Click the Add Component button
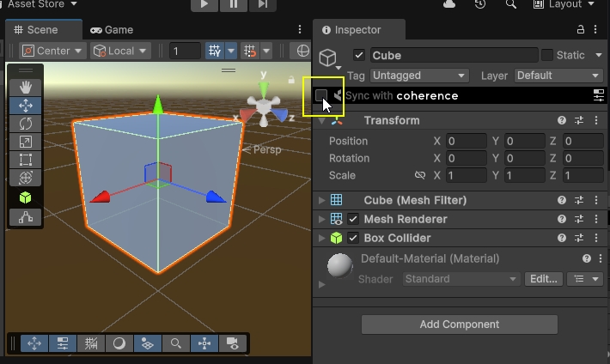610x364 pixels. (459, 325)
